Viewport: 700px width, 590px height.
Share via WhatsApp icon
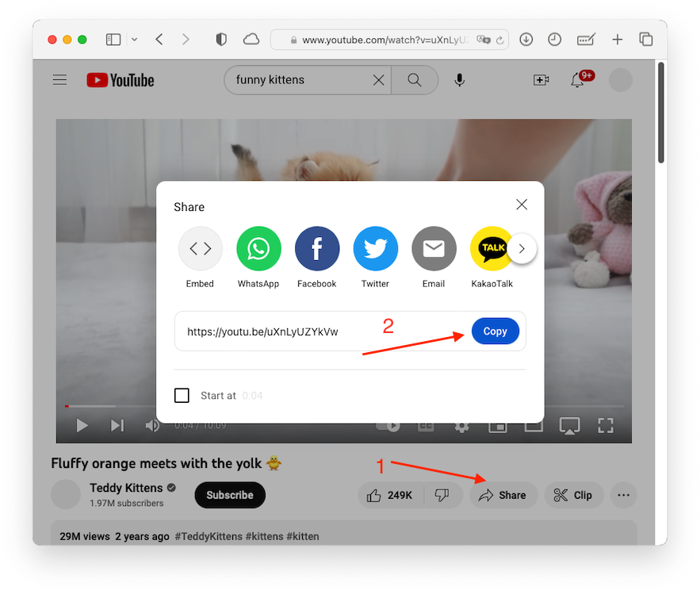(x=259, y=248)
